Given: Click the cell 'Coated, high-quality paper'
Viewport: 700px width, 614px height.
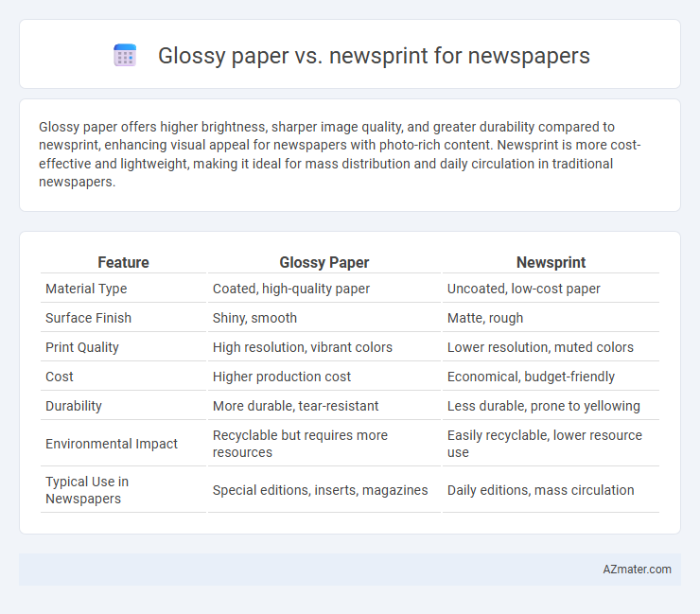Looking at the screenshot, I should (291, 289).
